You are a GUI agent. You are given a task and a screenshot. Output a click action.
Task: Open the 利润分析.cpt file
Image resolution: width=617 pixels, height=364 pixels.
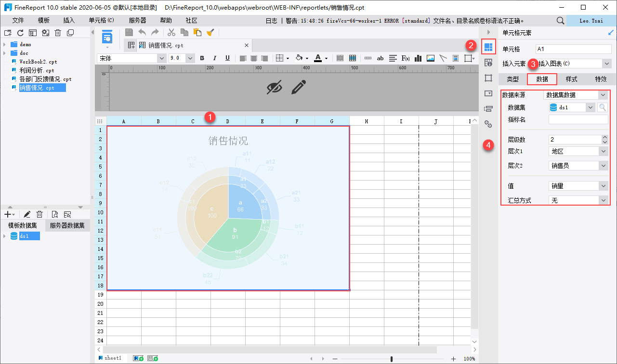coord(37,70)
